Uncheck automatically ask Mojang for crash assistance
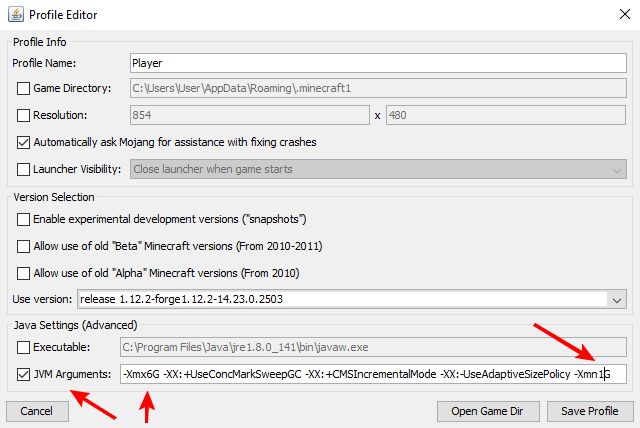This screenshot has height=428, width=640. (x=24, y=143)
